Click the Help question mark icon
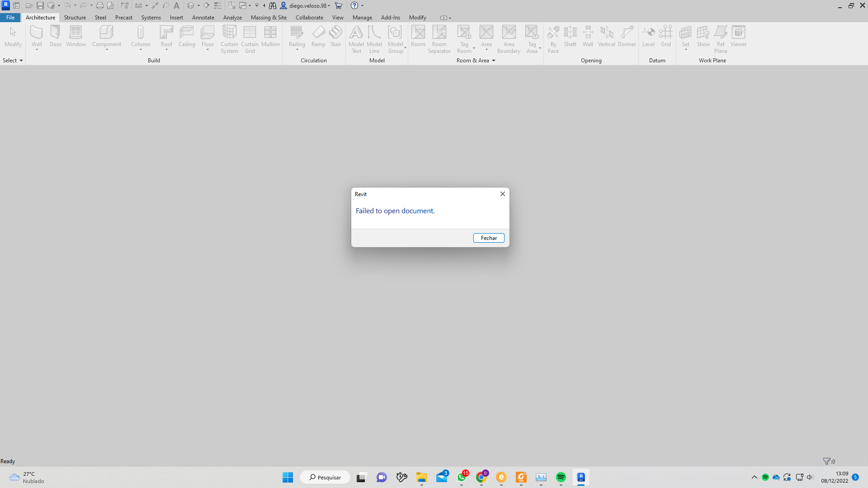 point(354,5)
